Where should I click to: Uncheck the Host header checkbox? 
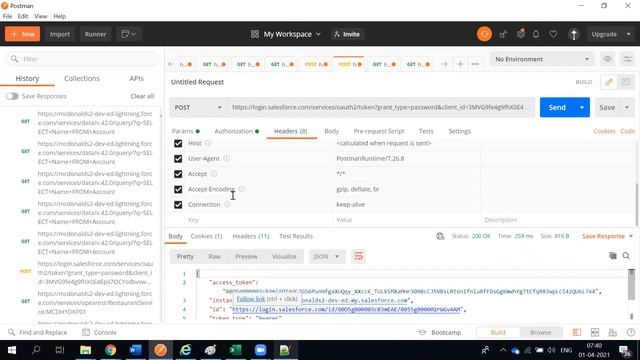pos(178,143)
